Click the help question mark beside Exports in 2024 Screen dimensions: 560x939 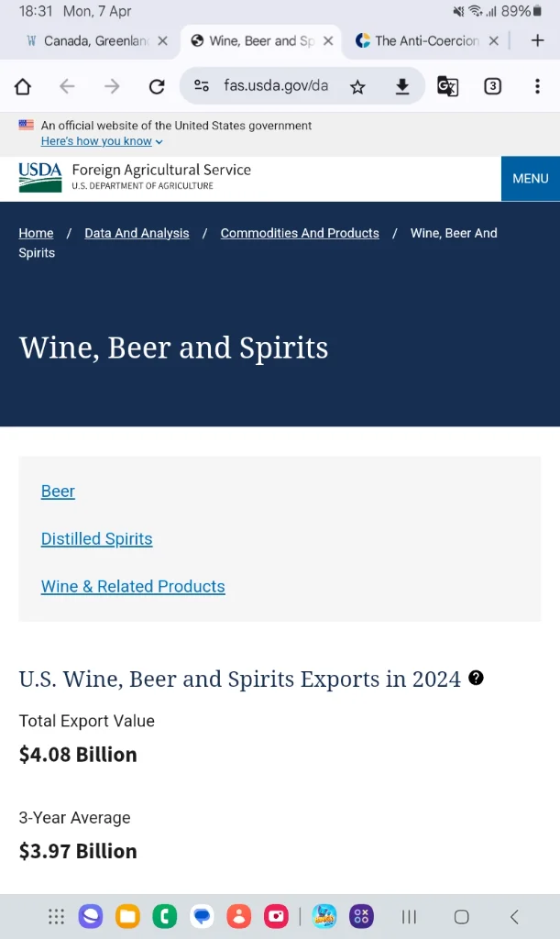pyautogui.click(x=476, y=678)
